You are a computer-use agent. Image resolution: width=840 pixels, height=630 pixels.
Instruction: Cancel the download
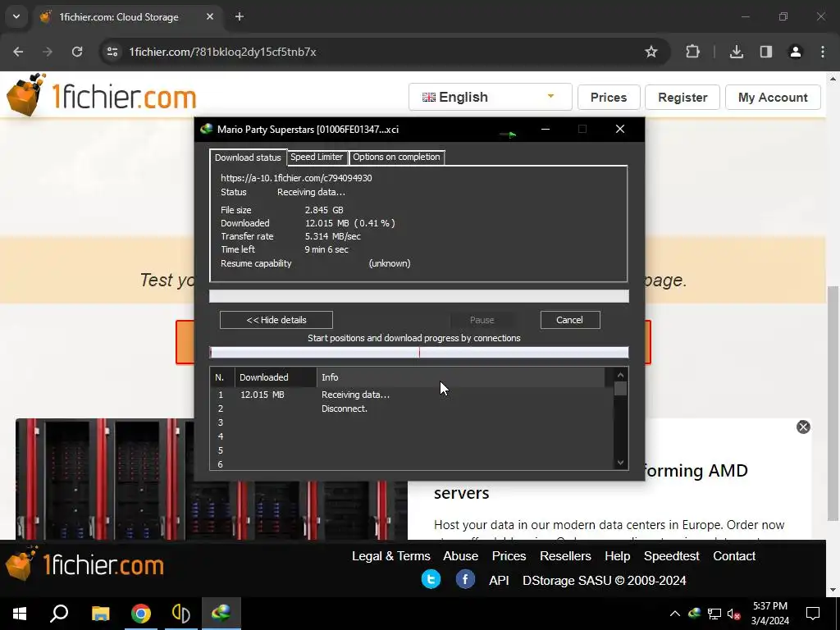point(570,320)
